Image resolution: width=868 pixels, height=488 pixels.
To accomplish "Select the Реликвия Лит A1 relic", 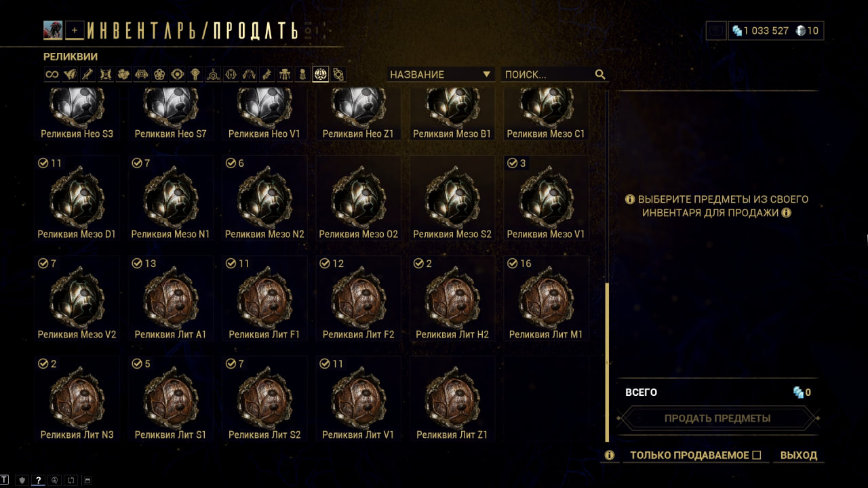I will (170, 298).
